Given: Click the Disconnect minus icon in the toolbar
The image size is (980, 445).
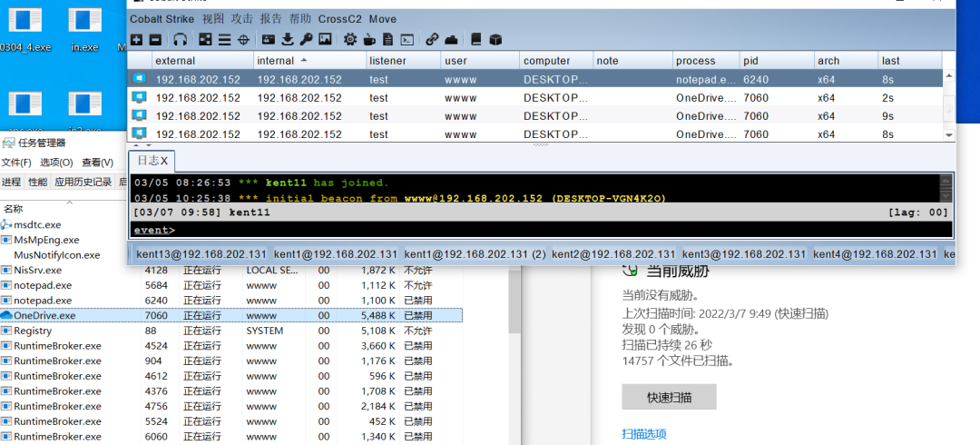Looking at the screenshot, I should pyautogui.click(x=155, y=40).
